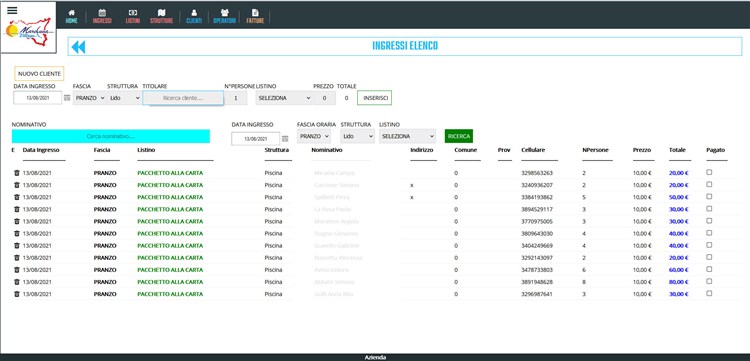Screen dimensions: 750x361
Task: Check Pagato for row with cellulare 3384193862
Action: tap(709, 196)
